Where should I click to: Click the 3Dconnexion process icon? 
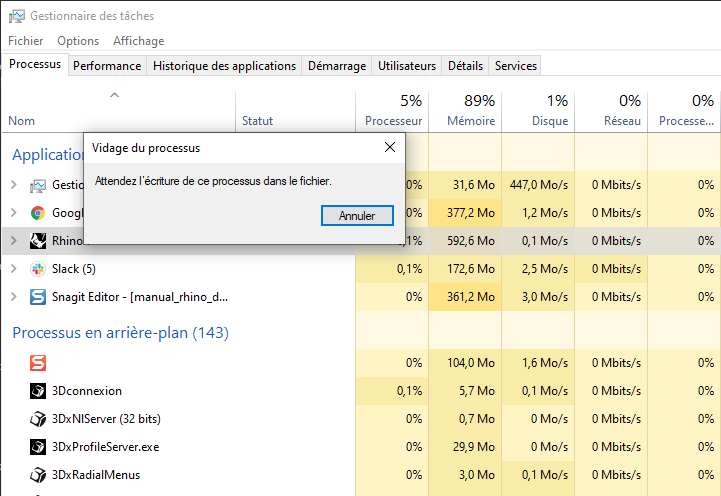tap(38, 391)
